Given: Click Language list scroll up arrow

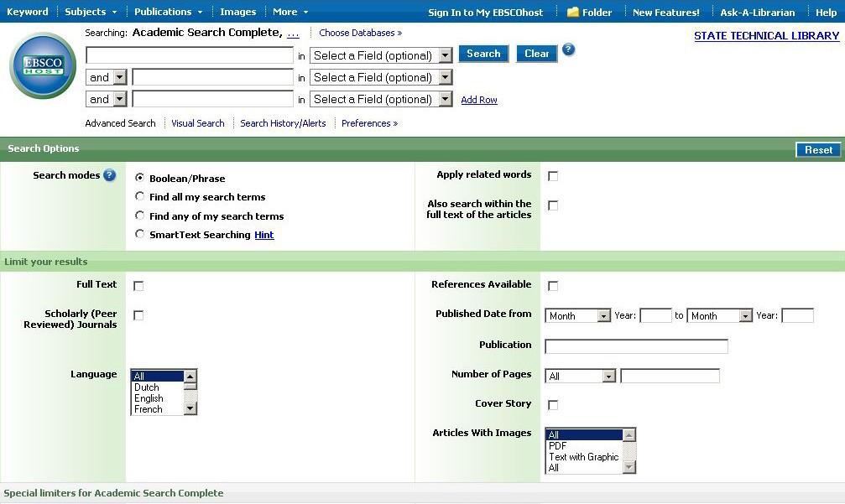Looking at the screenshot, I should tap(190, 376).
